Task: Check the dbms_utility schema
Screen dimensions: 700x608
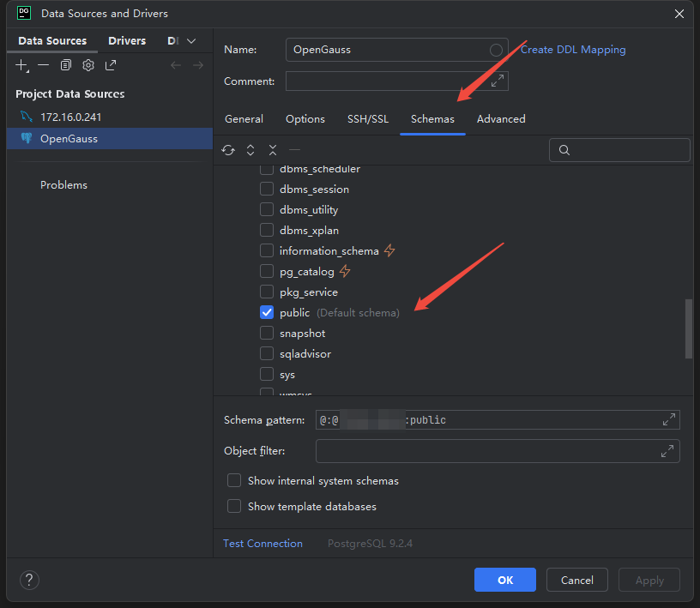Action: [x=267, y=209]
